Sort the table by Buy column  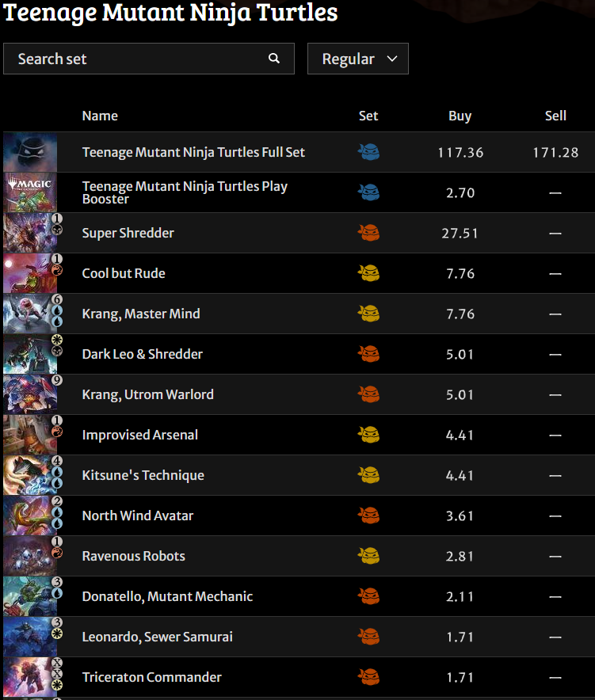pos(460,116)
